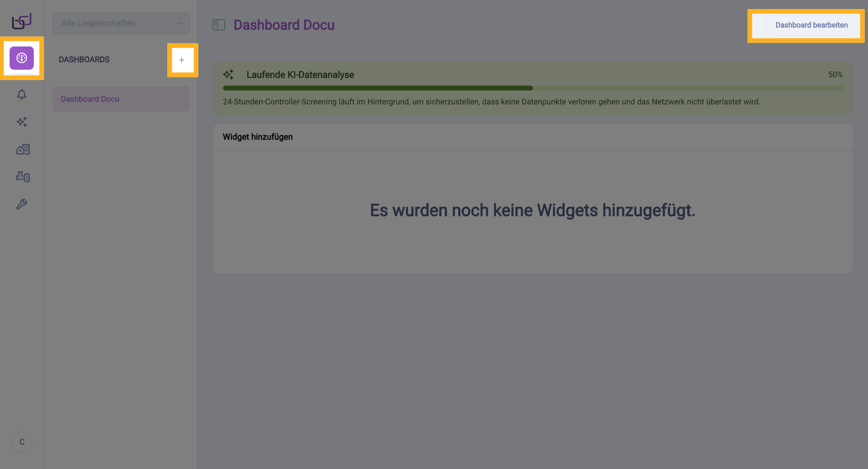Click the company logo at top left
The image size is (868, 469).
[x=21, y=21]
